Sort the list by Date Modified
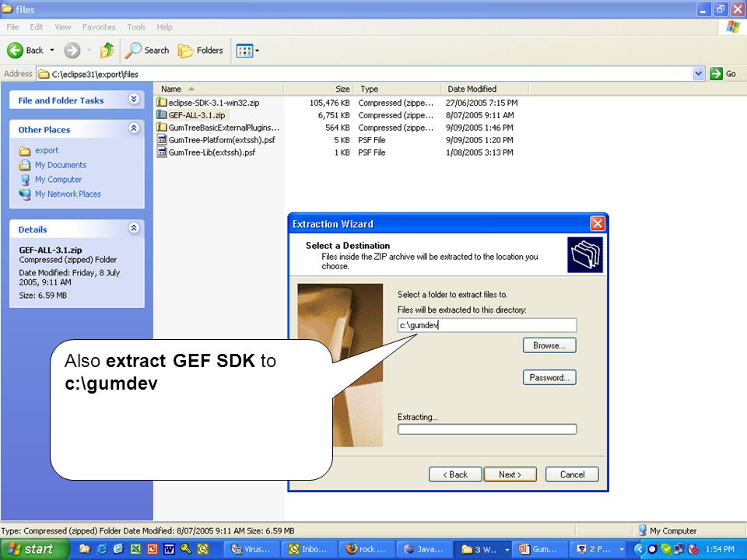Screen dimensions: 747x560 click(x=485, y=89)
